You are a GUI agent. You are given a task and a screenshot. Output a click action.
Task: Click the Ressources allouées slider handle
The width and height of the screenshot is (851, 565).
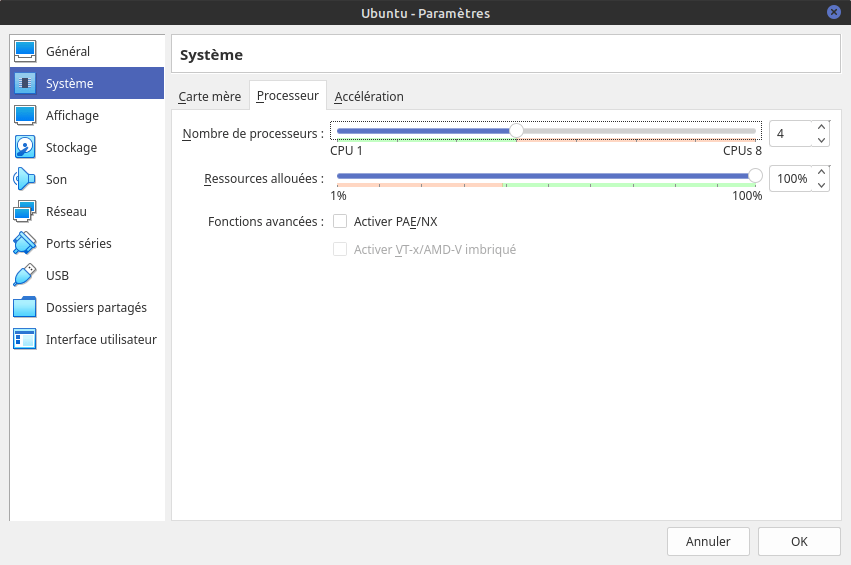click(755, 176)
